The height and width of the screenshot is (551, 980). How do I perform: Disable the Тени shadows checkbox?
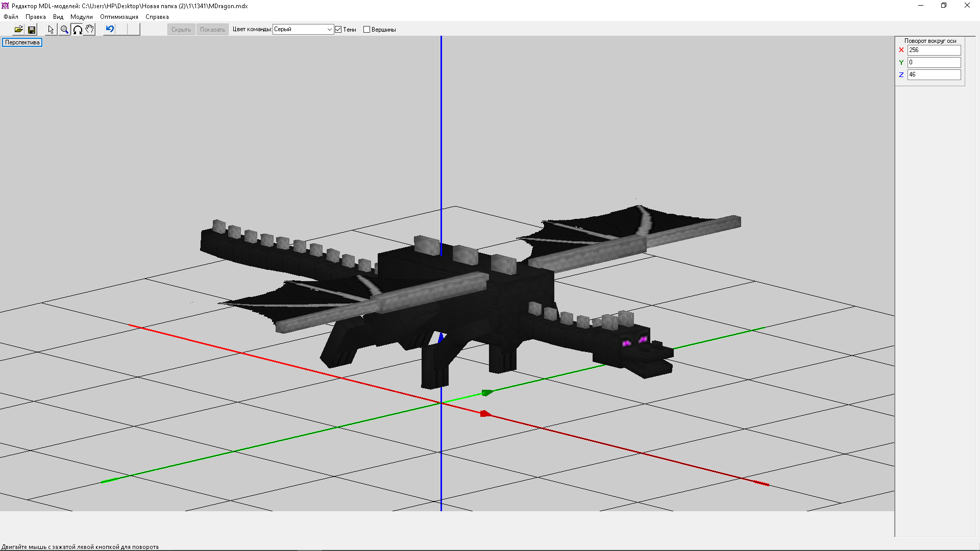[338, 30]
